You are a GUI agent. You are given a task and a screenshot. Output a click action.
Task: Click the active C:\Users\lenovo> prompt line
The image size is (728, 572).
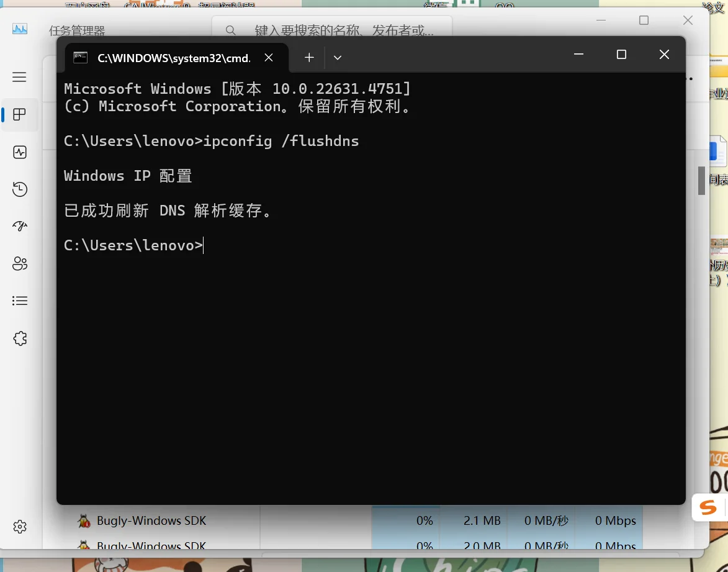point(133,245)
